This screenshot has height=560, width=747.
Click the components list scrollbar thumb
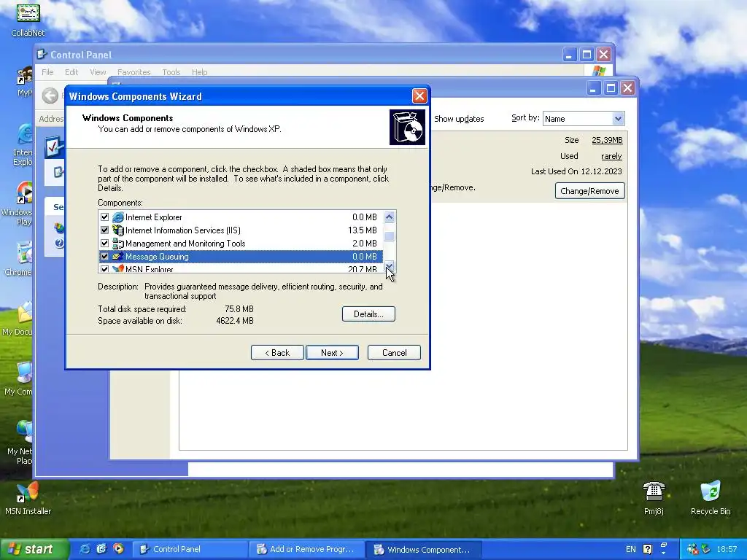tap(390, 236)
